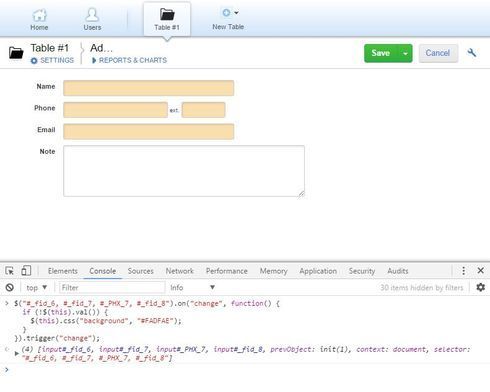Viewport: 490px width, 392px height.
Task: Select the Table #1 folder tab
Action: pos(167,19)
